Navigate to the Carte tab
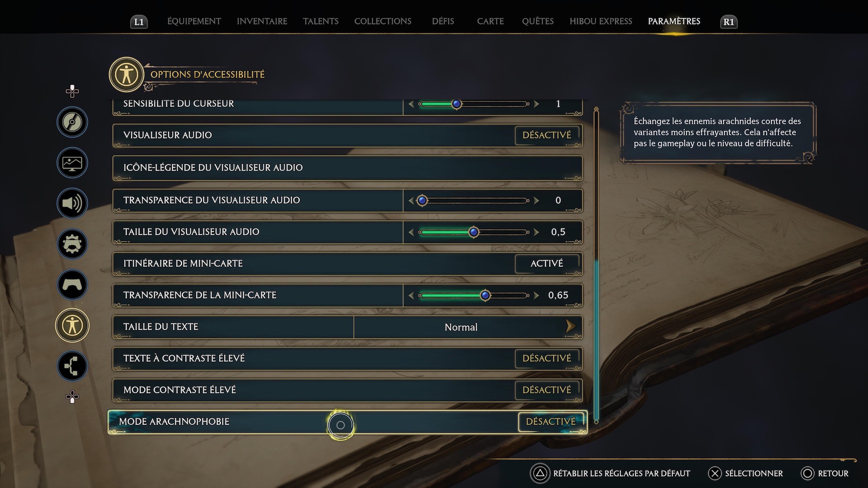 [x=490, y=21]
